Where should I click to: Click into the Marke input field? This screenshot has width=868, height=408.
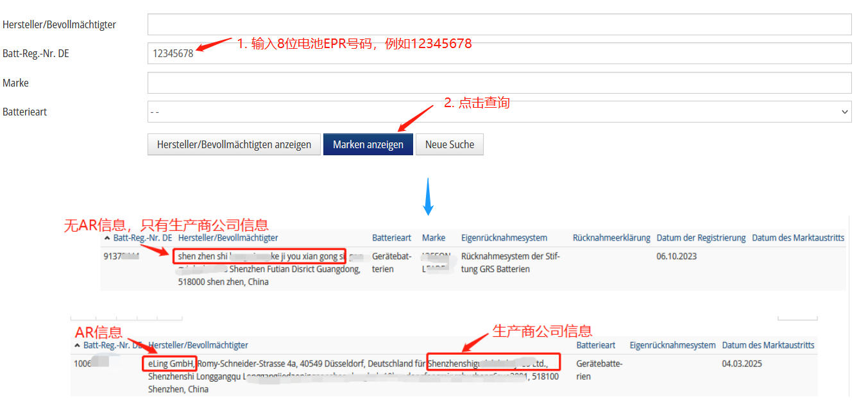499,83
